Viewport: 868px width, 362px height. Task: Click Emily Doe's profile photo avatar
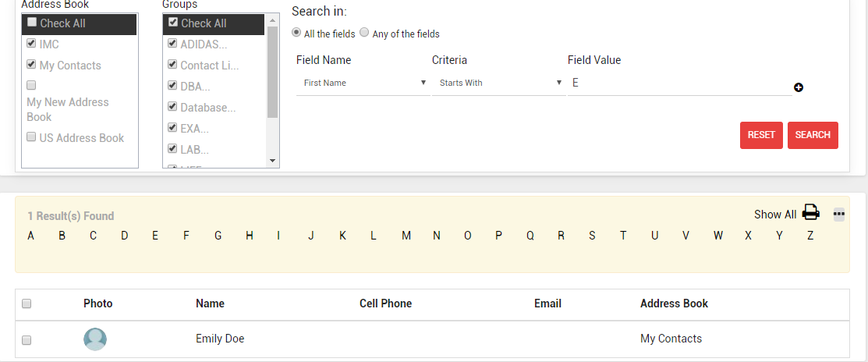95,339
